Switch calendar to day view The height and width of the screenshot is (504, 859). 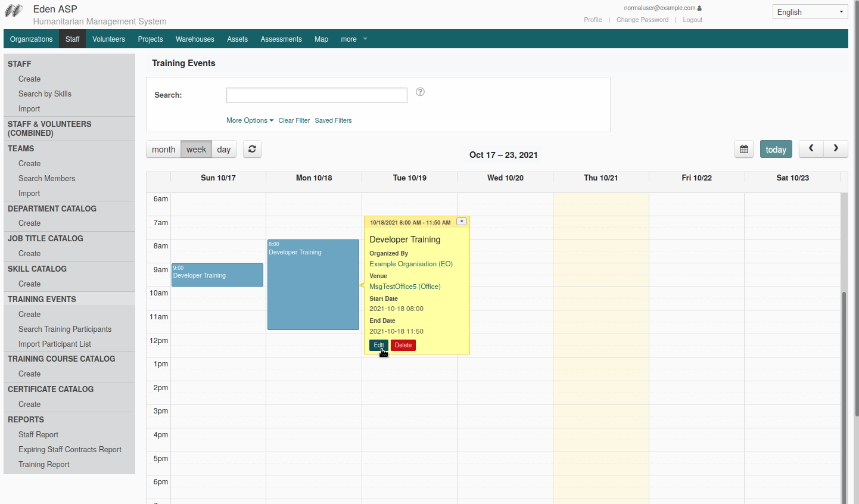click(x=224, y=149)
